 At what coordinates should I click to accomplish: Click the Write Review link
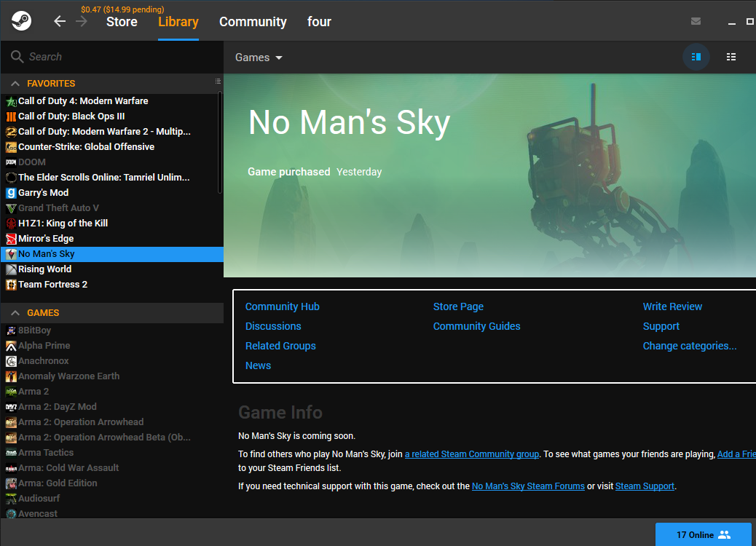pos(672,306)
